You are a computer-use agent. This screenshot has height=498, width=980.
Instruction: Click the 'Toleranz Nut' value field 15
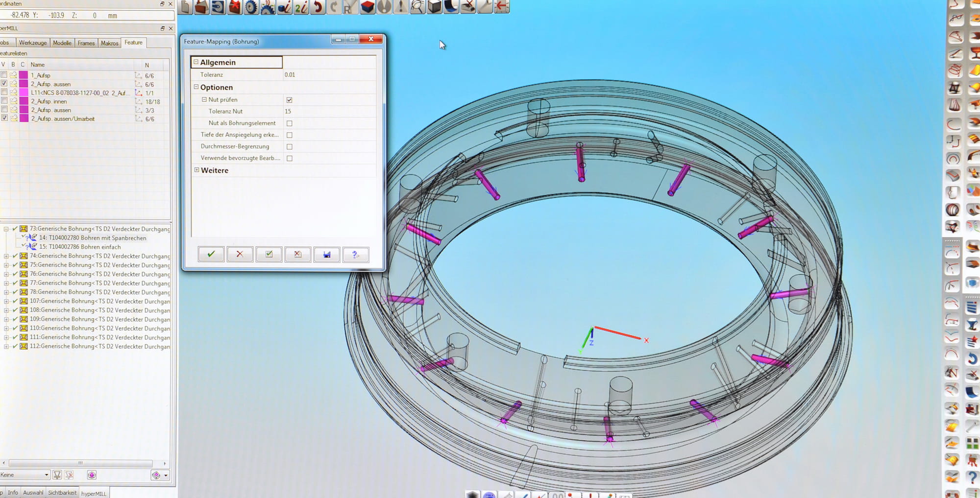(329, 111)
